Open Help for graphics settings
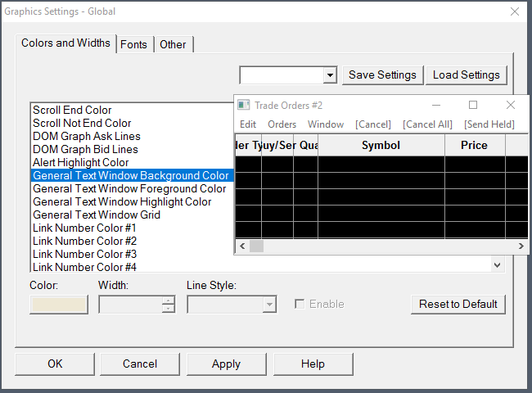Screen dimensions: 532x393 [313, 364]
